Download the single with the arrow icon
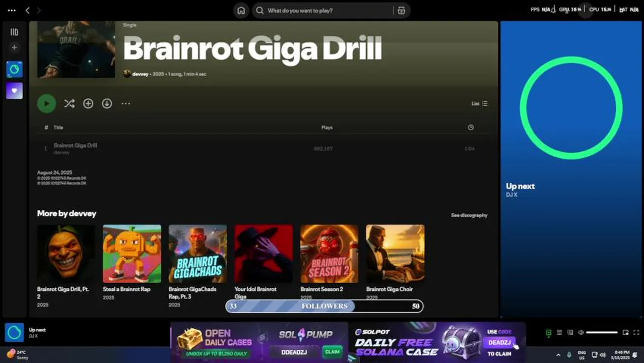 [107, 103]
